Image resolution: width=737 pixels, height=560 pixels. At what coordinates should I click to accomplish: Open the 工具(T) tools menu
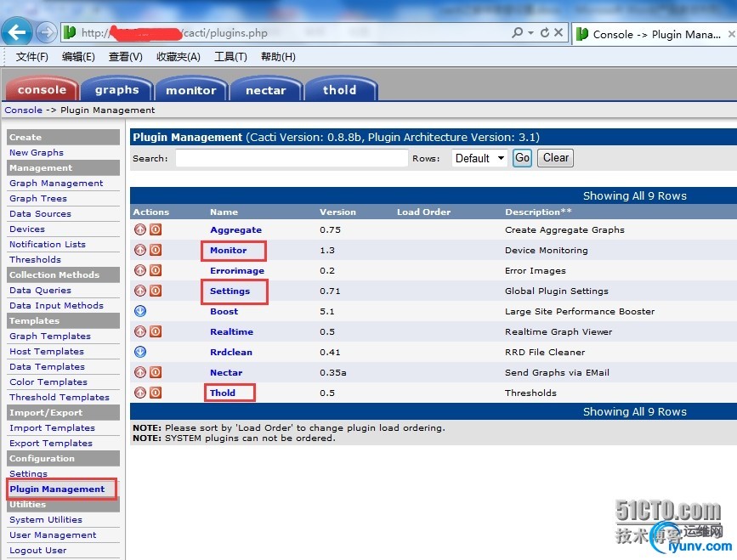coord(230,57)
